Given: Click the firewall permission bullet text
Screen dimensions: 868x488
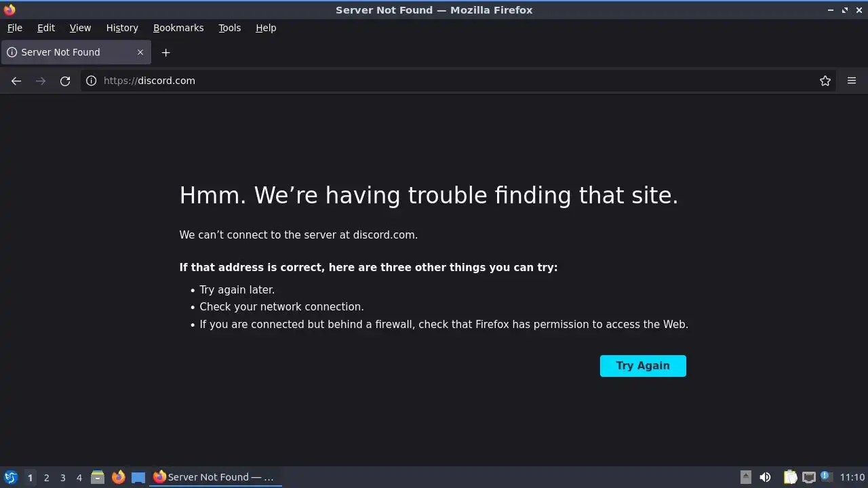Looking at the screenshot, I should (443, 325).
